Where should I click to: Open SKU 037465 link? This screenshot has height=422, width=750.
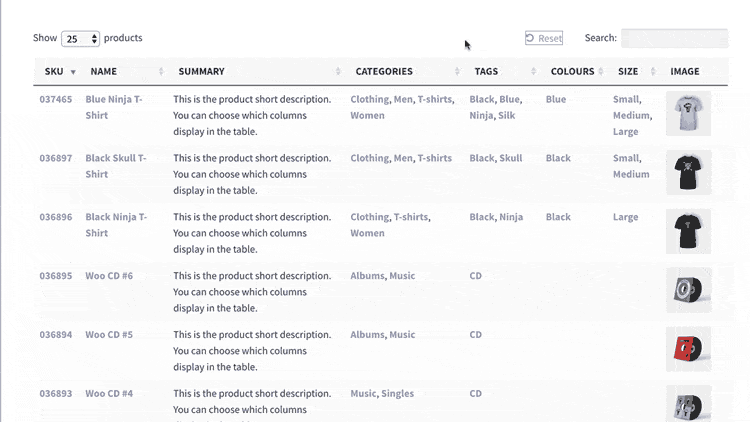(x=55, y=99)
